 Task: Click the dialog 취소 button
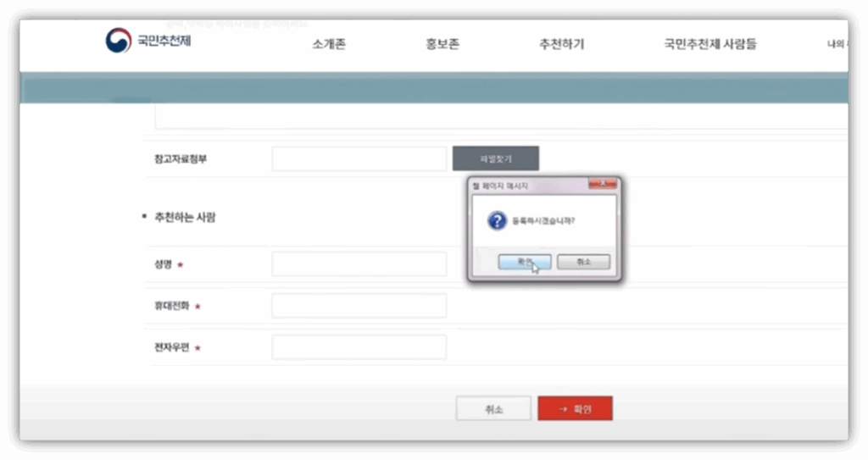click(x=583, y=262)
